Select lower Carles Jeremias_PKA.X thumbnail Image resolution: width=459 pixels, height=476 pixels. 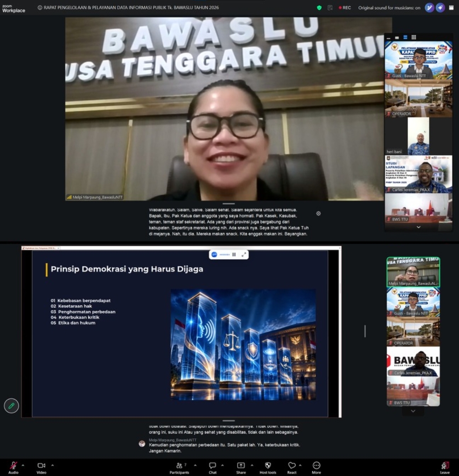click(413, 361)
